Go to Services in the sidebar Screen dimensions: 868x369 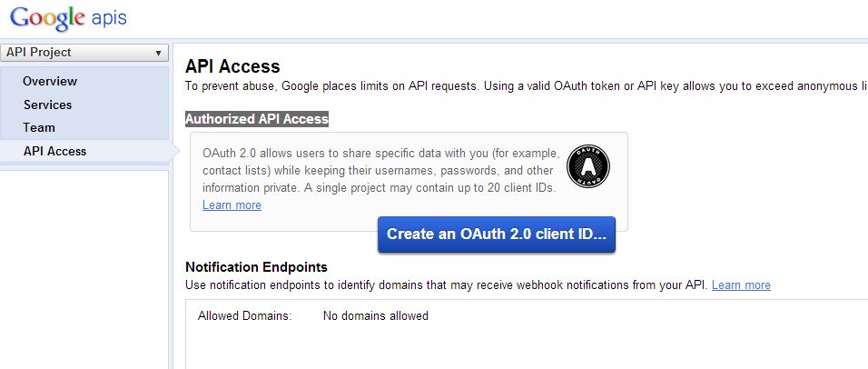(47, 105)
